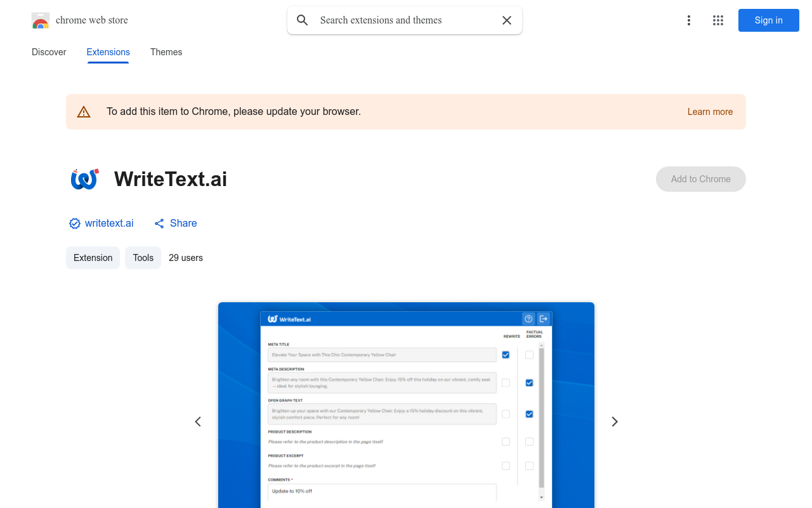Open the writetext.ai publisher link

109,224
